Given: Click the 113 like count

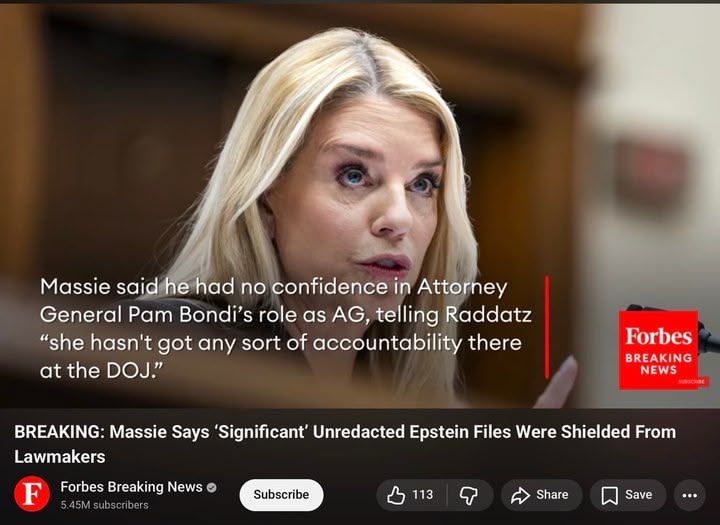Looking at the screenshot, I should (422, 495).
